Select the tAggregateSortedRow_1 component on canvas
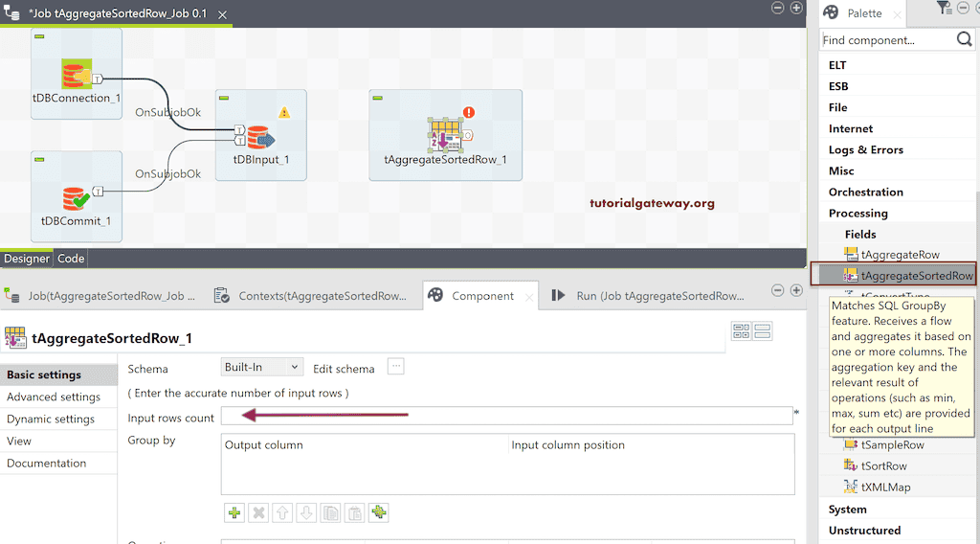Image resolution: width=980 pixels, height=544 pixels. point(444,134)
